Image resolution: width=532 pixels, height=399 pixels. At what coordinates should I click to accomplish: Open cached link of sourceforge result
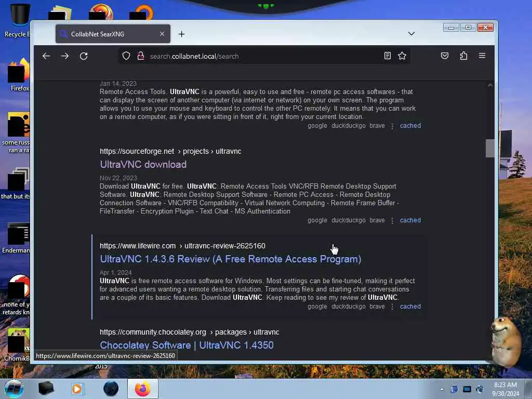click(x=410, y=220)
